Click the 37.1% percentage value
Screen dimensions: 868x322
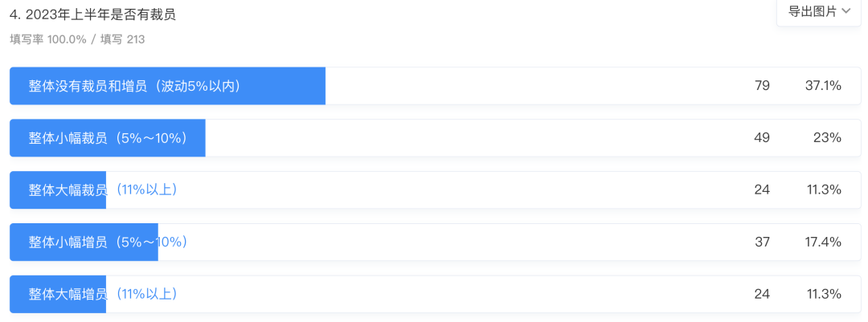[x=823, y=86]
